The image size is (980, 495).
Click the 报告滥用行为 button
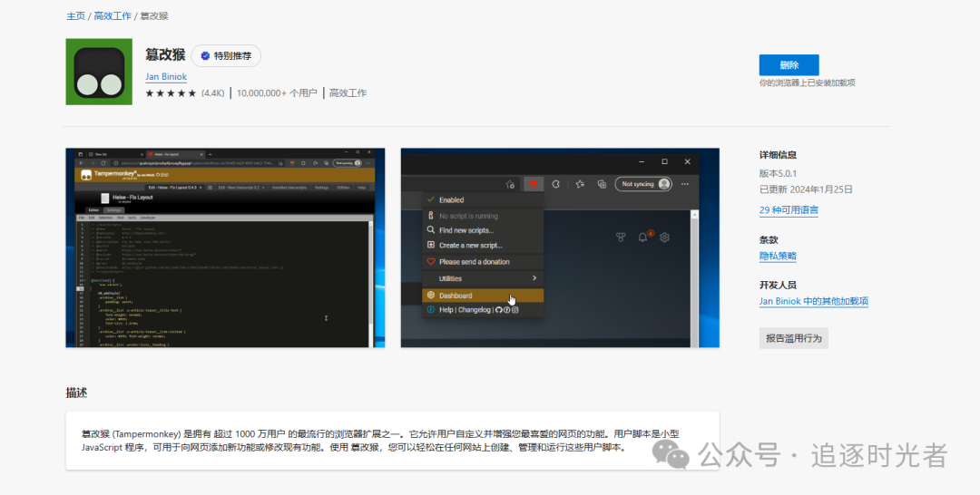794,338
